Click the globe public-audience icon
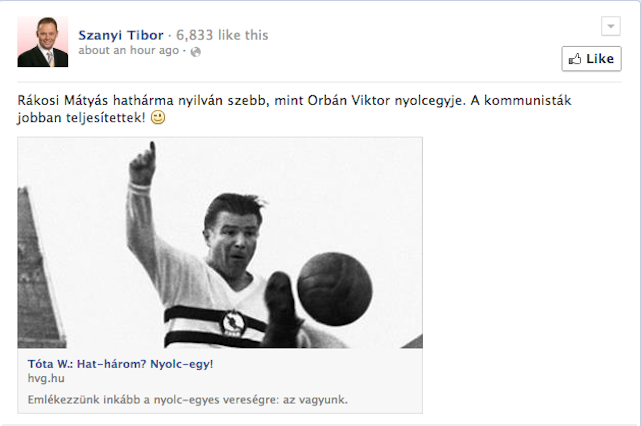 [x=196, y=52]
